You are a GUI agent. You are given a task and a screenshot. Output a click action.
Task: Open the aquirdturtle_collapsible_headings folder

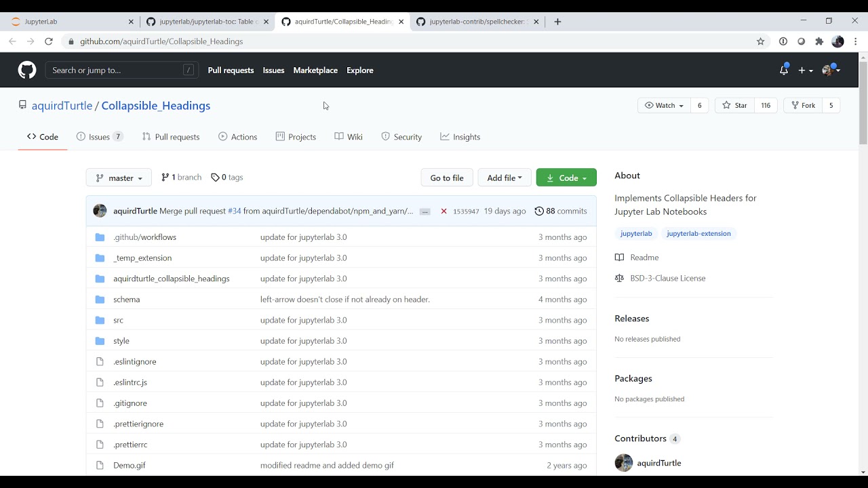tap(172, 279)
